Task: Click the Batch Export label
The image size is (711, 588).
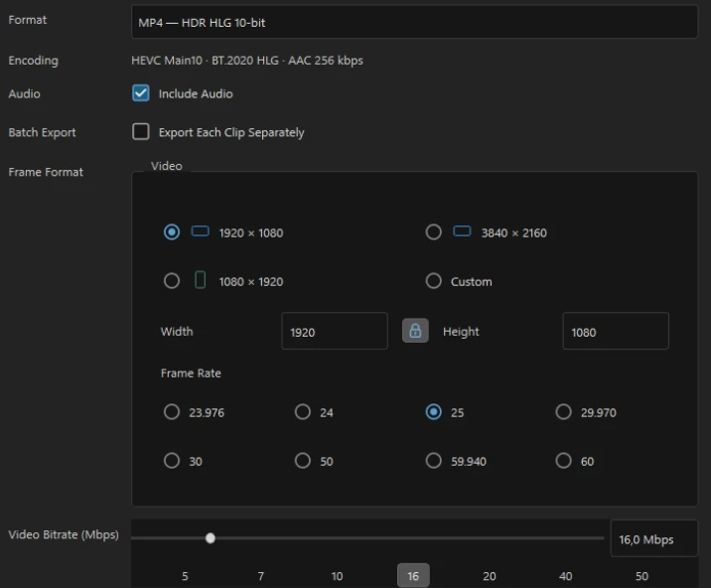Action: [42, 132]
